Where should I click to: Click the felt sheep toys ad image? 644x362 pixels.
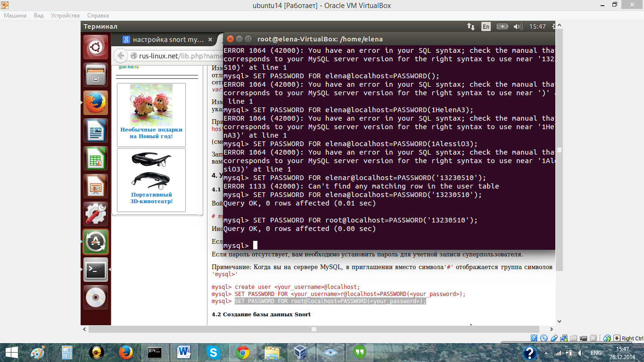[x=151, y=105]
